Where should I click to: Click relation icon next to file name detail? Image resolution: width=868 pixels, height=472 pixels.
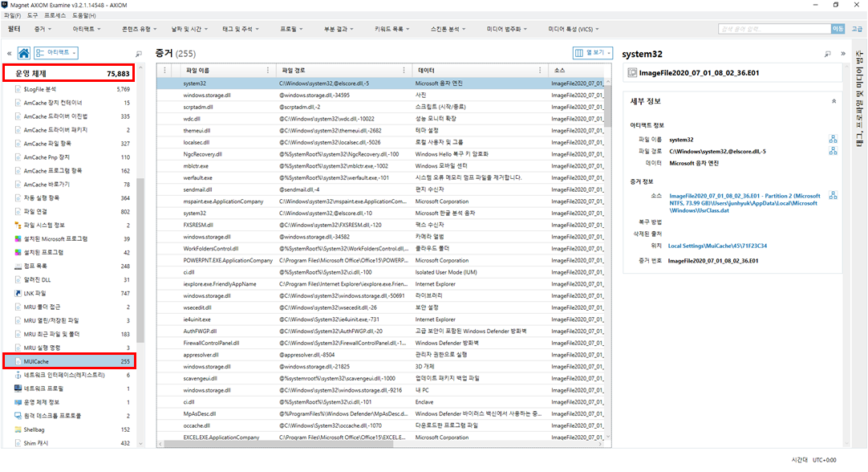pos(834,139)
